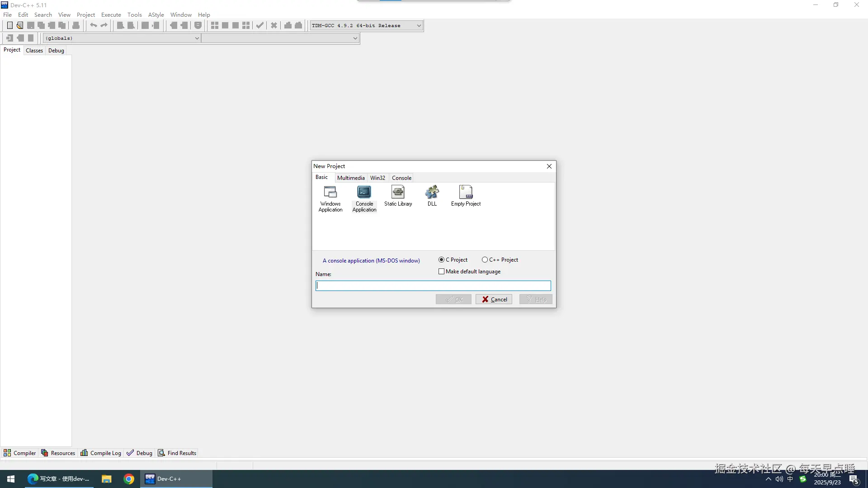The image size is (868, 488).
Task: Click the project Name input field
Action: pyautogui.click(x=433, y=286)
